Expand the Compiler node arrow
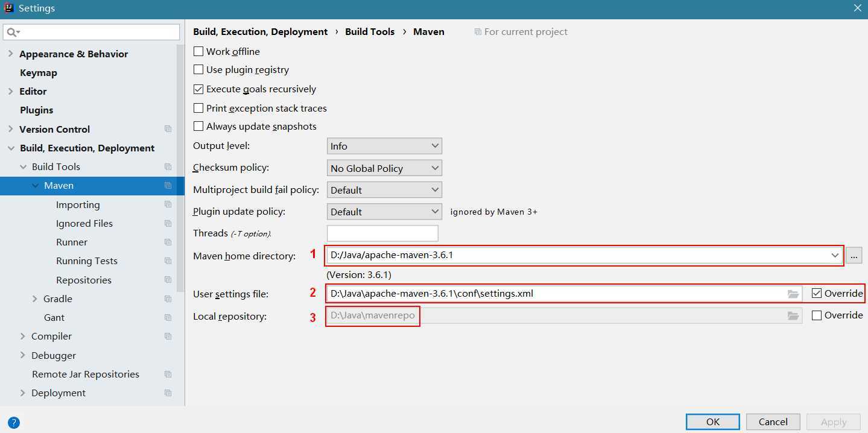This screenshot has width=868, height=433. (x=23, y=336)
